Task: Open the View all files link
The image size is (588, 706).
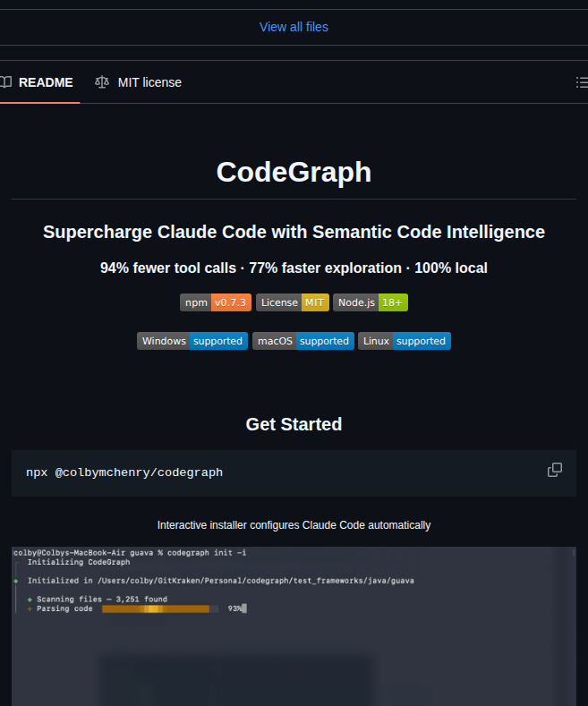Action: pyautogui.click(x=294, y=27)
